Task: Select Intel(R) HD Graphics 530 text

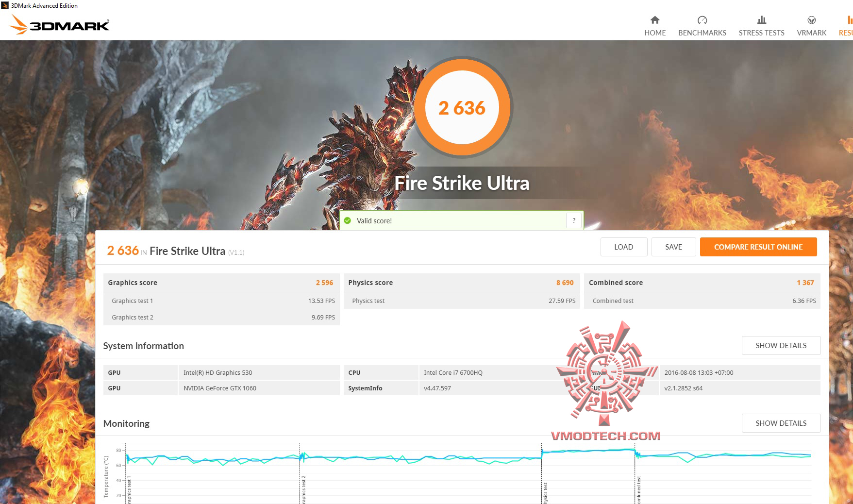Action: (218, 372)
